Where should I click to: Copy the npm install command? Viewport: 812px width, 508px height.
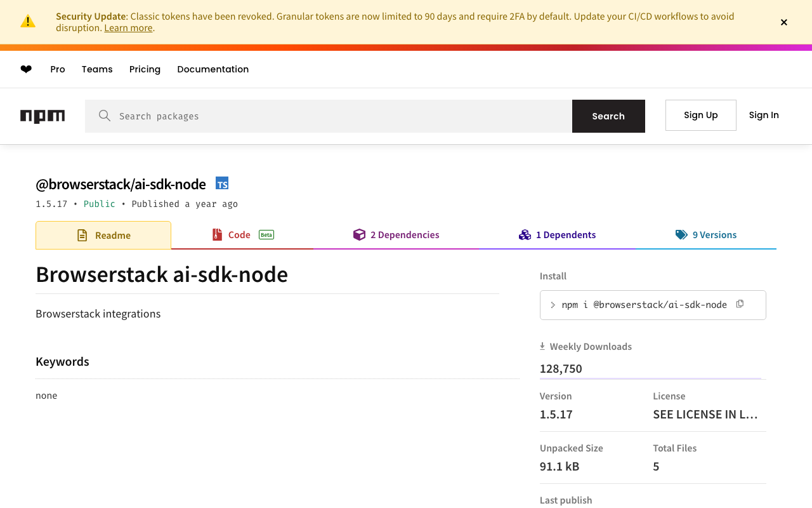740,304
